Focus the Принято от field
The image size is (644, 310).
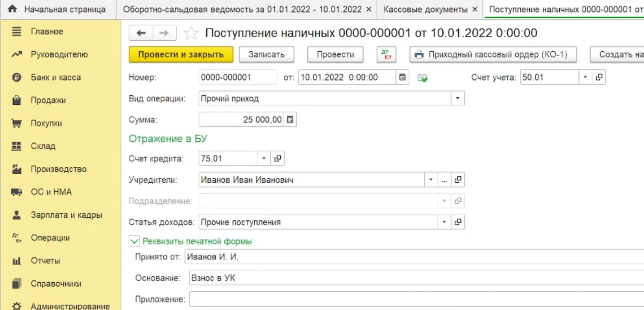click(x=414, y=257)
